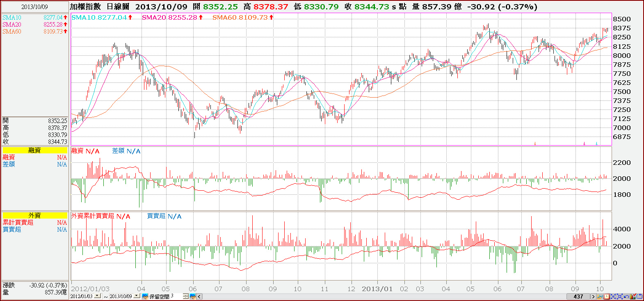Click the SMA10 label in left panel

[12, 18]
